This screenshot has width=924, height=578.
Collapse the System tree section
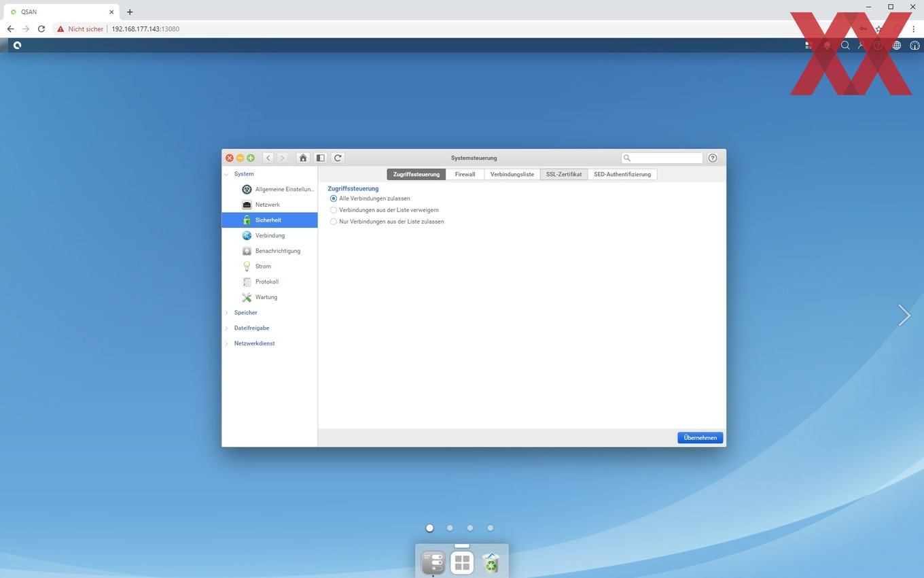227,174
